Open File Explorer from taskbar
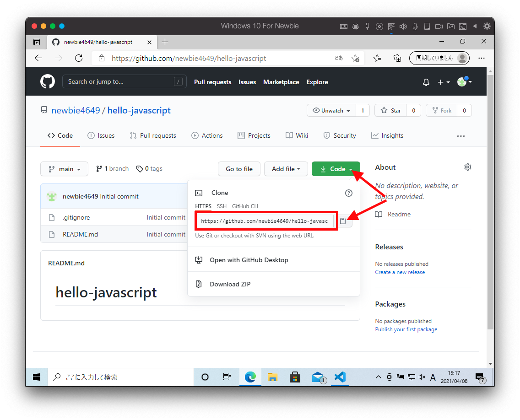The image size is (520, 420). point(273,377)
